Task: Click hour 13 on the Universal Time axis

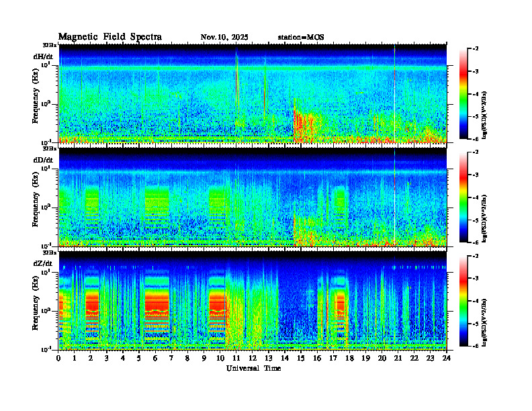Action: (x=269, y=358)
